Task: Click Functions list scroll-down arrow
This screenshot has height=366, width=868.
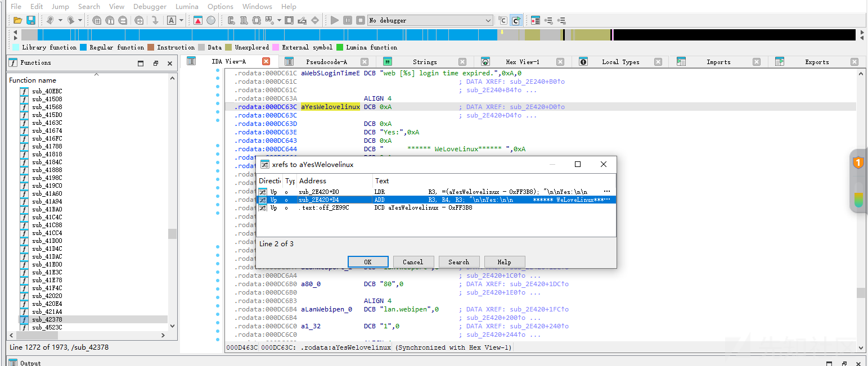Action: click(x=172, y=326)
